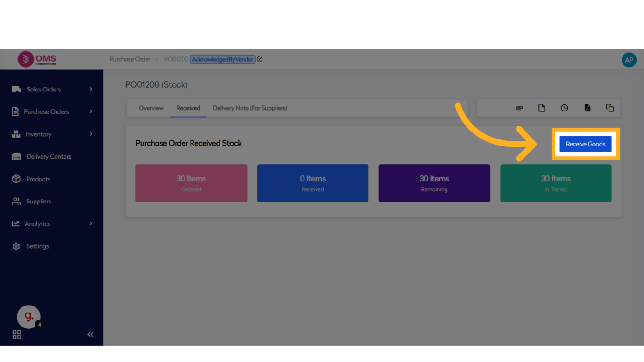Open the Delivery Note (For Suppliers) tab
Screen dimensions: 644x362
coord(250,108)
